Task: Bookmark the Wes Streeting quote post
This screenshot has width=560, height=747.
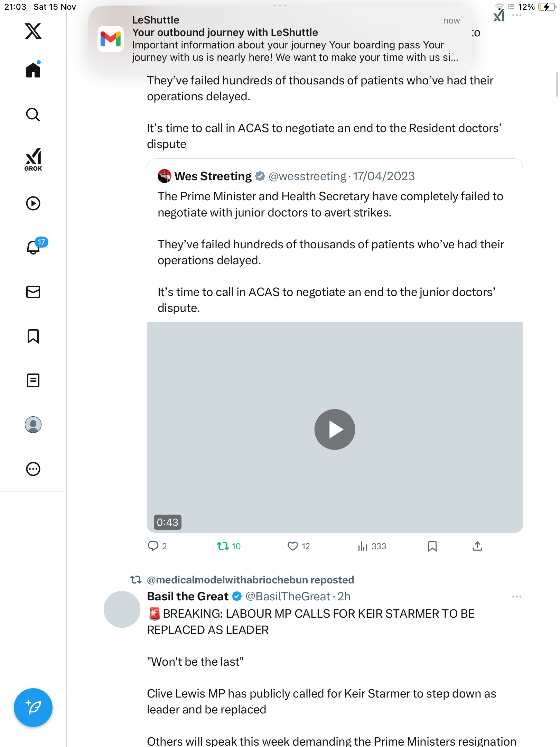Action: (x=432, y=546)
